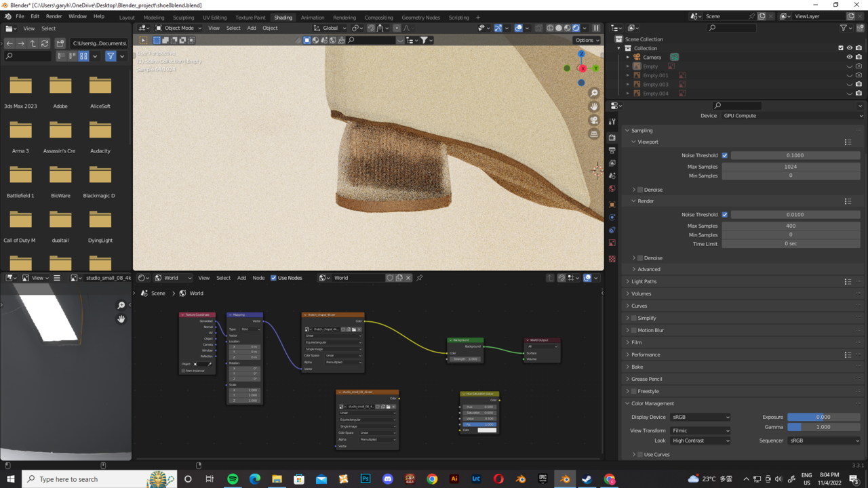Switch to the Modeling workspace tab

pos(154,18)
